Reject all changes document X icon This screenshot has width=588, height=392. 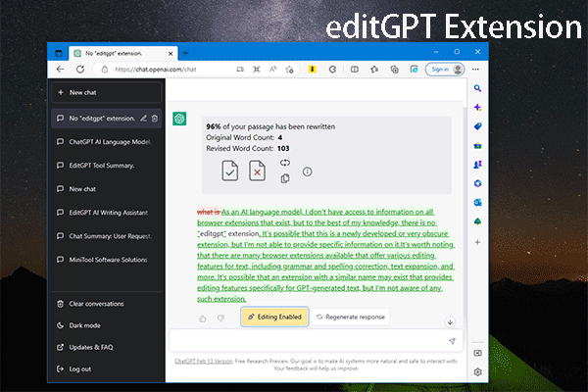(x=257, y=171)
